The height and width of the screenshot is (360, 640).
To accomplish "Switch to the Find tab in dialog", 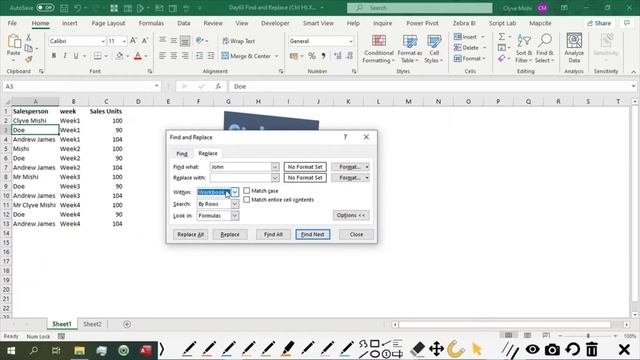I will 182,153.
